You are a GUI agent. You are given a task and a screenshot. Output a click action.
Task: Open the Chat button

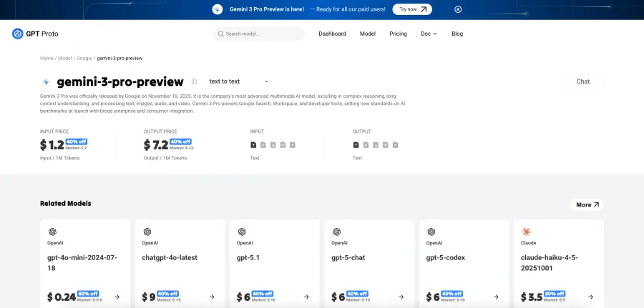pyautogui.click(x=583, y=81)
